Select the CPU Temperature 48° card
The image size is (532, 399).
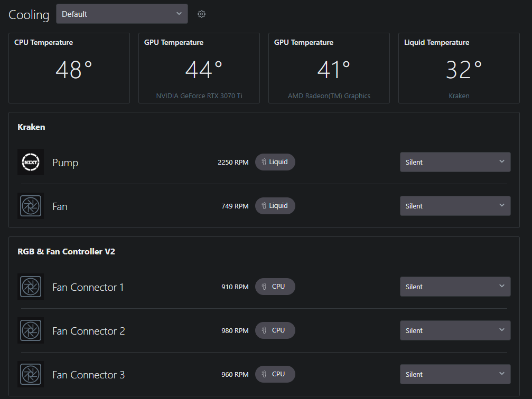tap(69, 68)
